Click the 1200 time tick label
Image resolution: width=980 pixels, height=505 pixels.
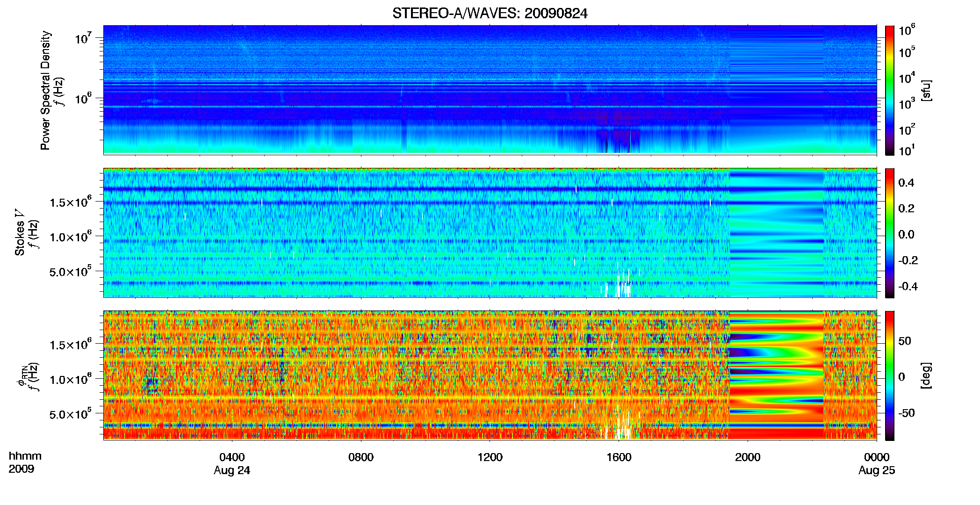point(490,457)
